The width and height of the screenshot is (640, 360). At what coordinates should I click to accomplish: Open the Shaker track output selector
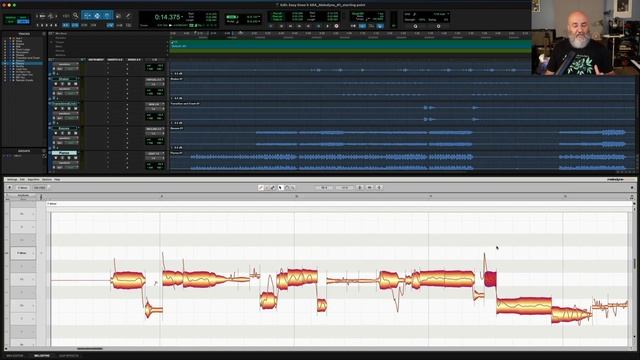pyautogui.click(x=155, y=84)
